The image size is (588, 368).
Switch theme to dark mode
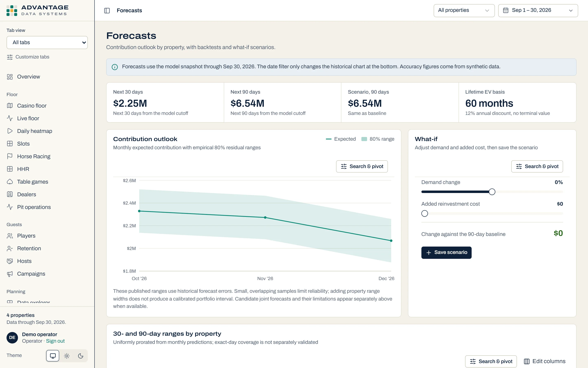(x=81, y=356)
